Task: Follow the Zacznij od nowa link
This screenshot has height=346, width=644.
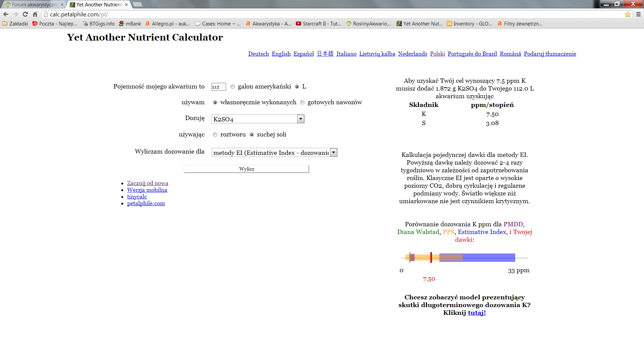Action: 148,183
